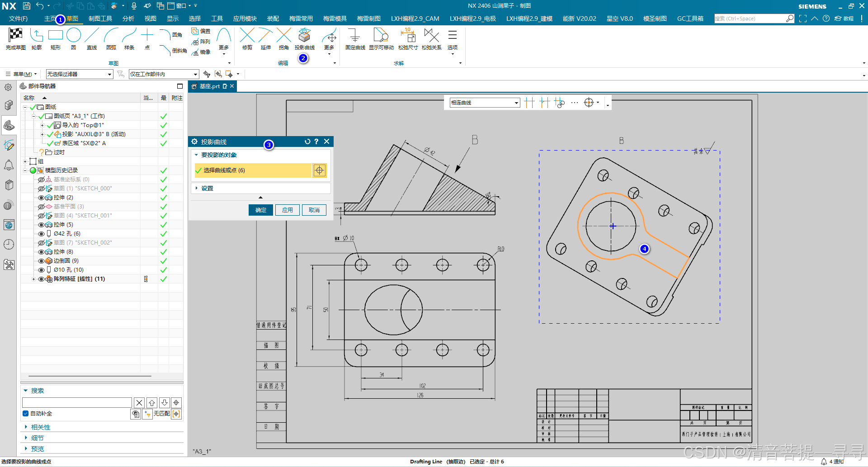This screenshot has height=467, width=868.
Task: Select the Rectangle (矩形) tool
Action: [55, 35]
